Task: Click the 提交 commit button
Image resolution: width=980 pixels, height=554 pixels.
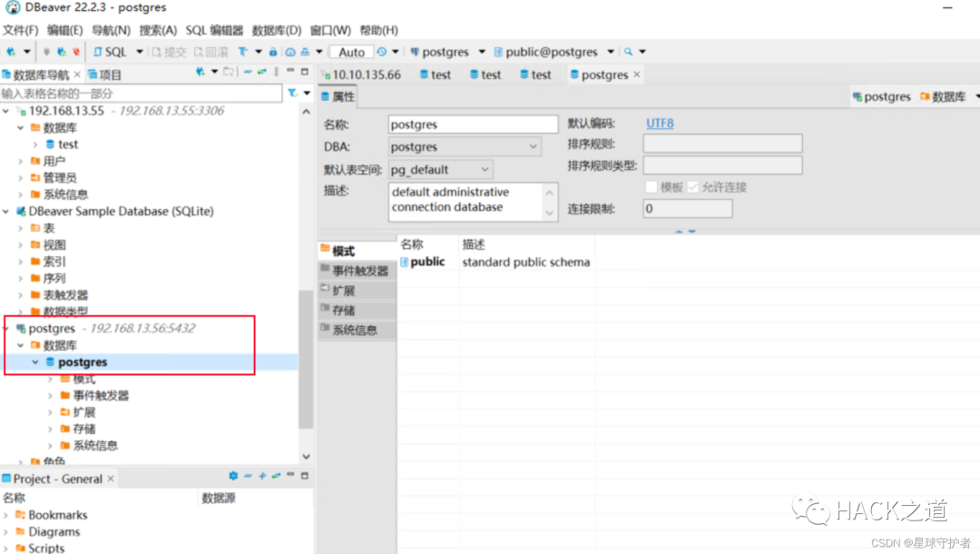Action: pos(169,52)
